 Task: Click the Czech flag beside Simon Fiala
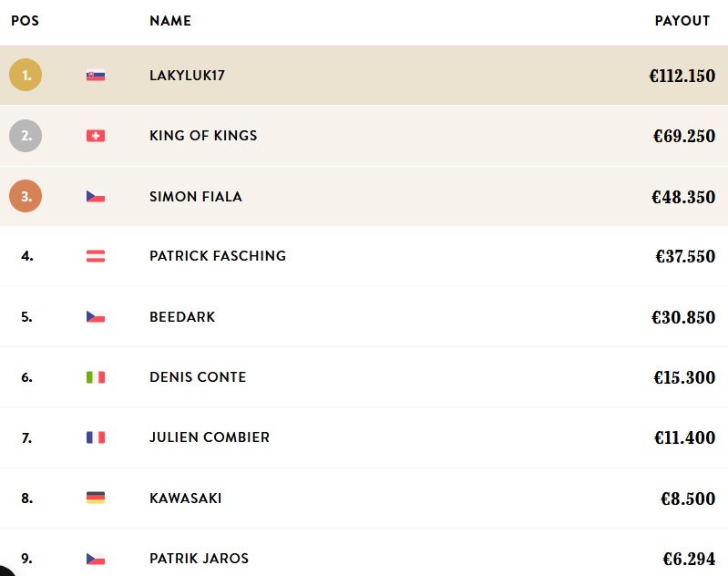(96, 197)
